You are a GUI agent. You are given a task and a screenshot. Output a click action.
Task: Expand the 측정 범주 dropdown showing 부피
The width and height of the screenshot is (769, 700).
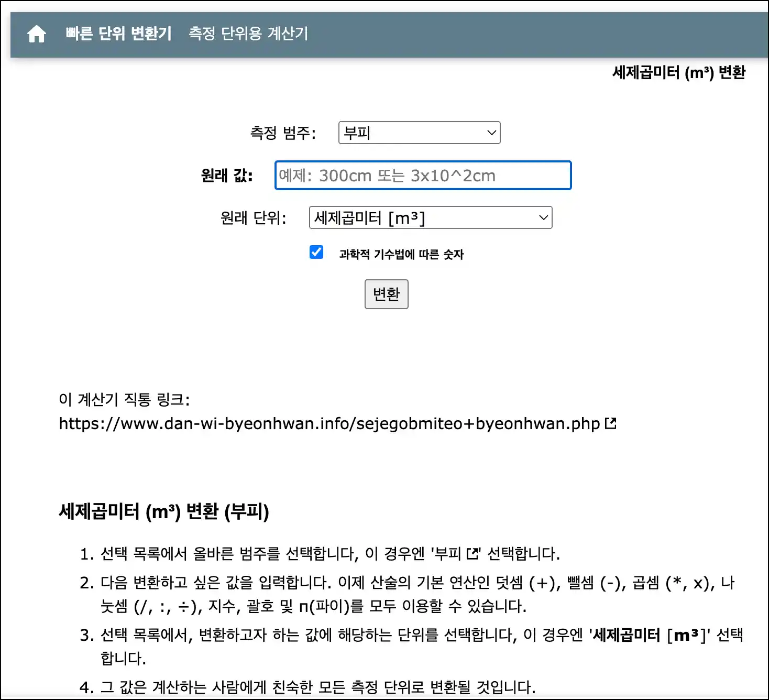click(x=420, y=133)
